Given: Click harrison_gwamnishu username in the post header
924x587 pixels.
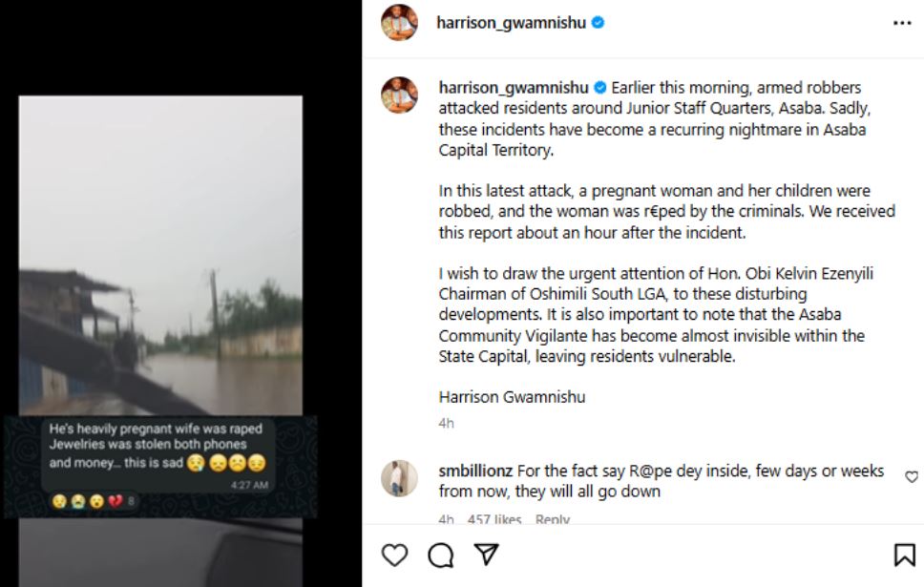Looking at the screenshot, I should click(x=511, y=23).
